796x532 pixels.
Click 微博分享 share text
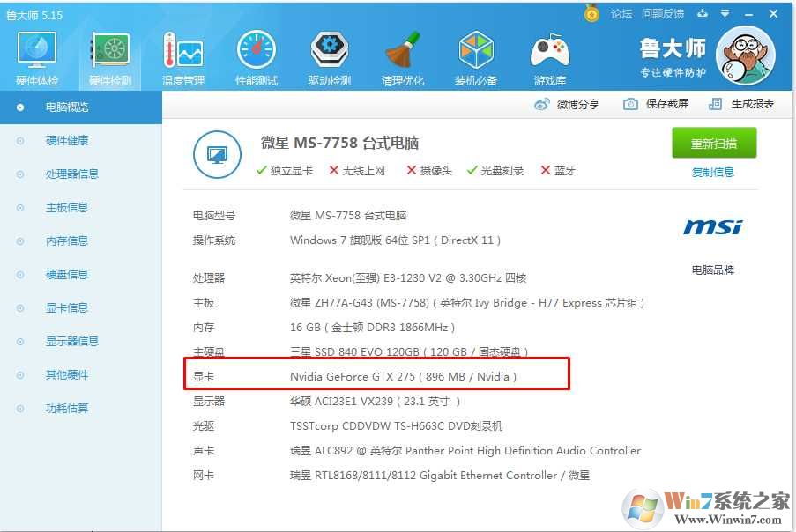click(x=577, y=104)
